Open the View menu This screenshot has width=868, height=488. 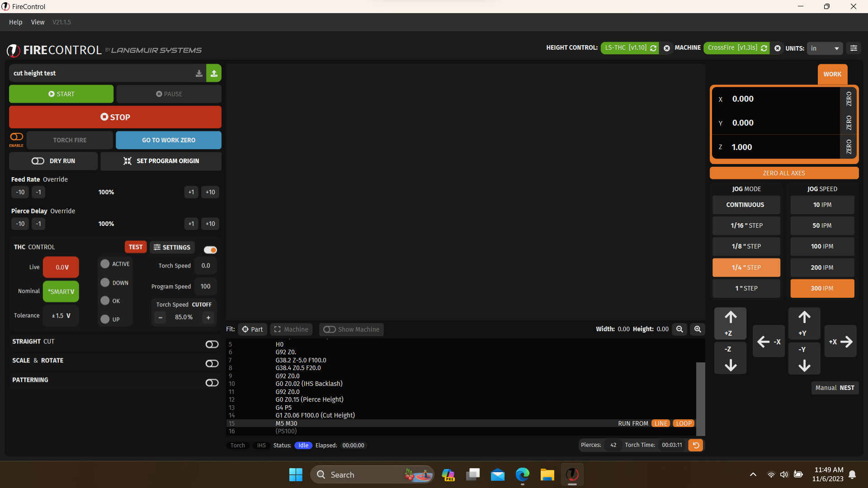(x=38, y=22)
